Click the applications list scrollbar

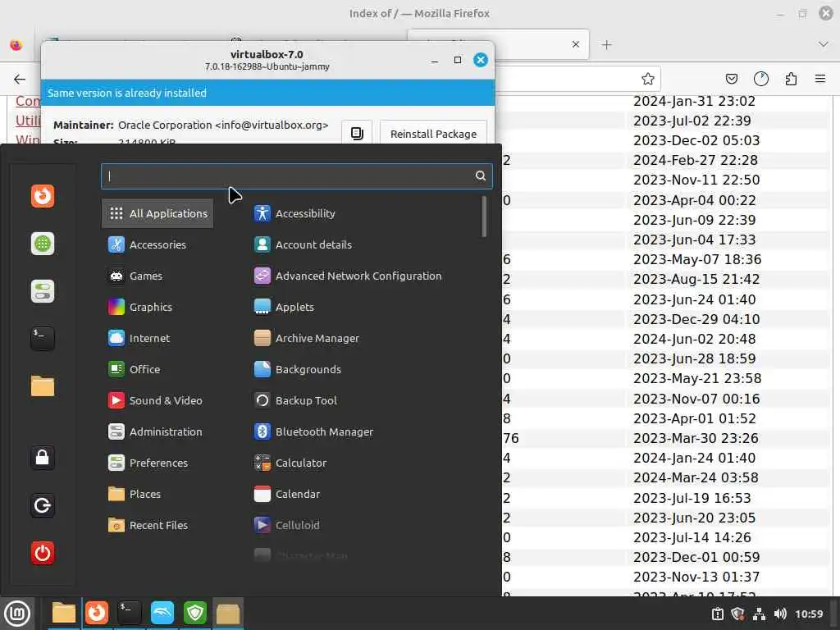click(484, 217)
